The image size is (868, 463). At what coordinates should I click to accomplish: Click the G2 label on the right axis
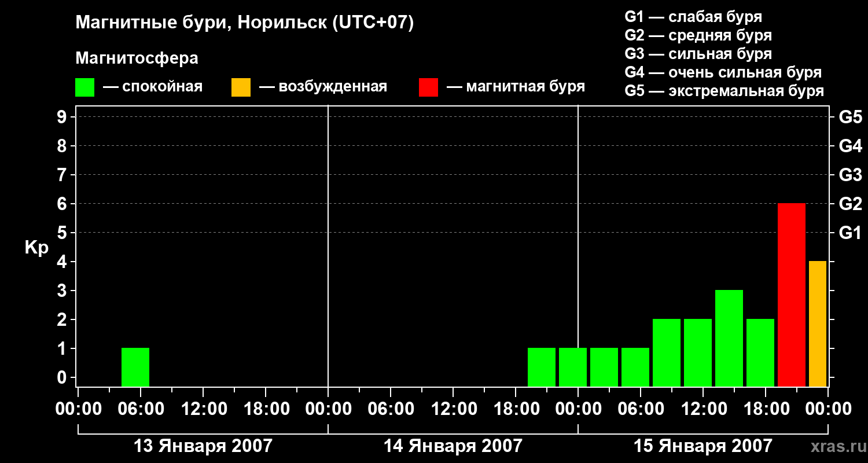[x=851, y=204]
